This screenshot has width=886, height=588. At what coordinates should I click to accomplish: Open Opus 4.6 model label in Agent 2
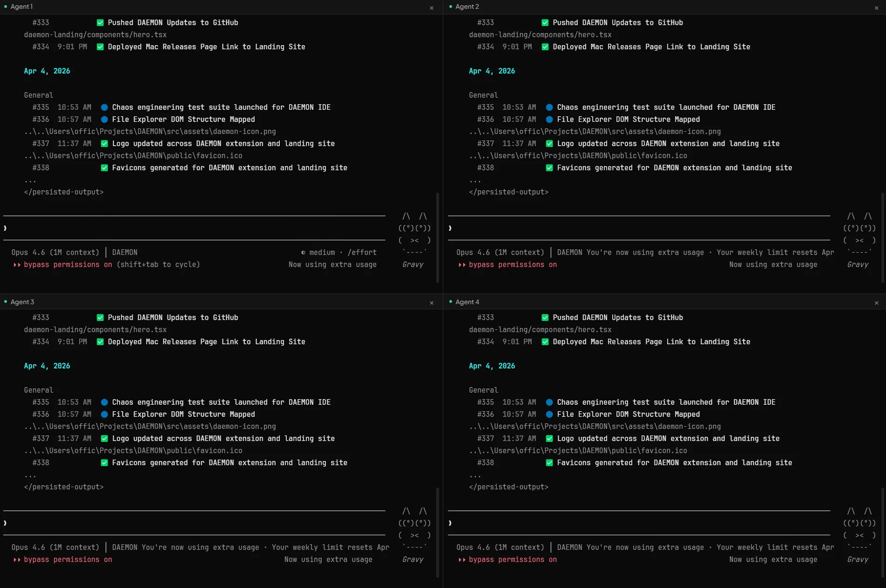click(x=500, y=253)
